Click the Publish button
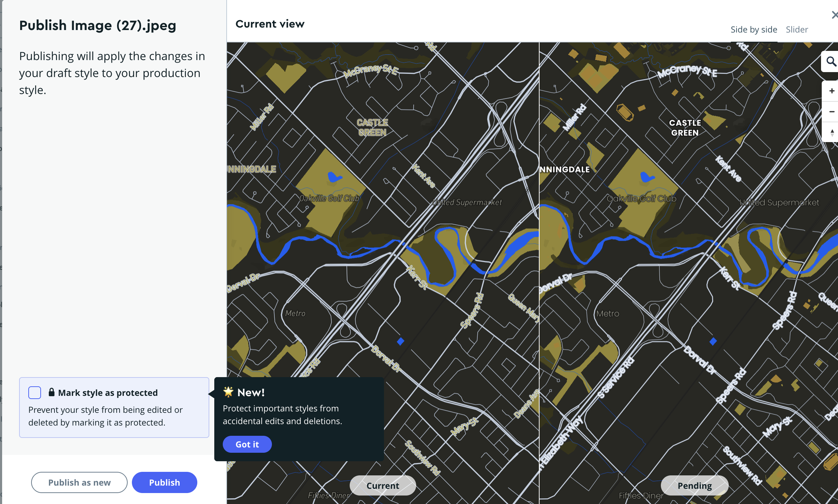 164,482
